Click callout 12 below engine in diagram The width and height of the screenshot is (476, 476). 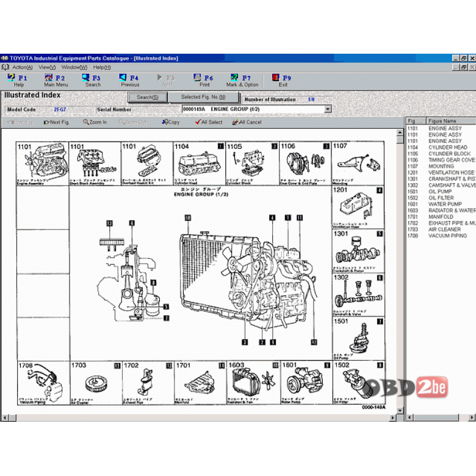(x=314, y=342)
